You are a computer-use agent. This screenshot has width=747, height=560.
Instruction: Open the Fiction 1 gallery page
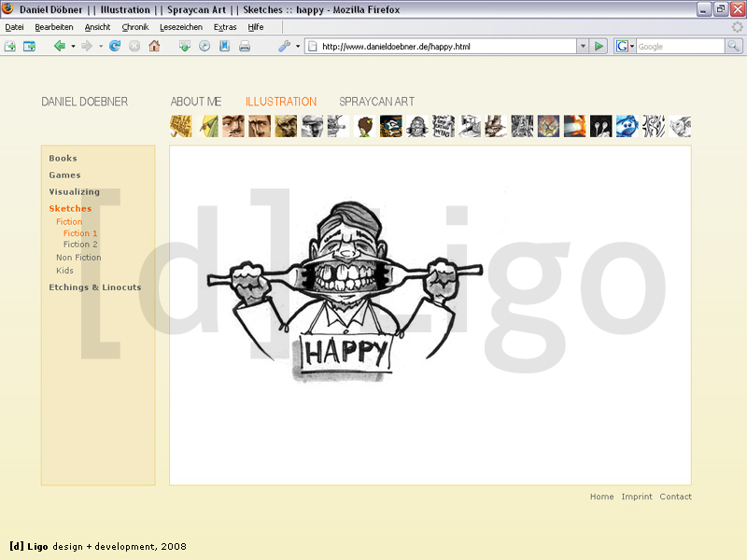pyautogui.click(x=80, y=232)
